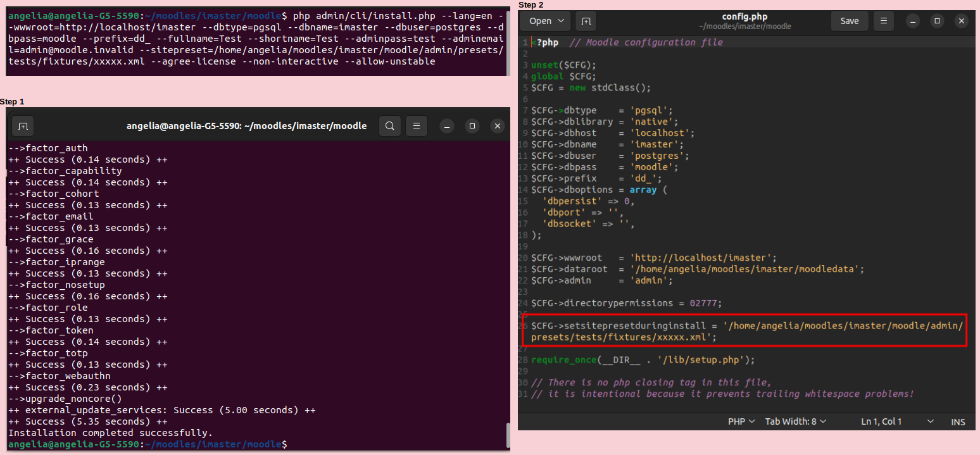Click the 'dbpersist' => 0 line

[588, 202]
